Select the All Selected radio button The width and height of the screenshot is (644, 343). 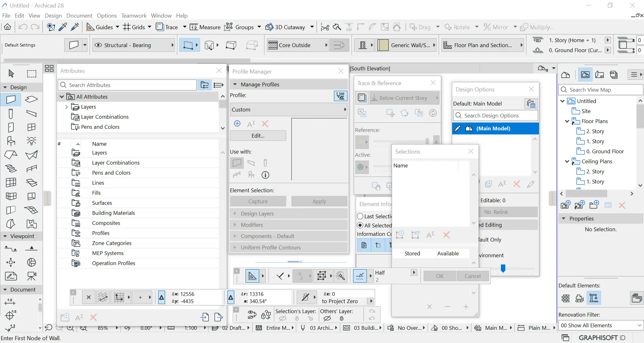click(360, 225)
